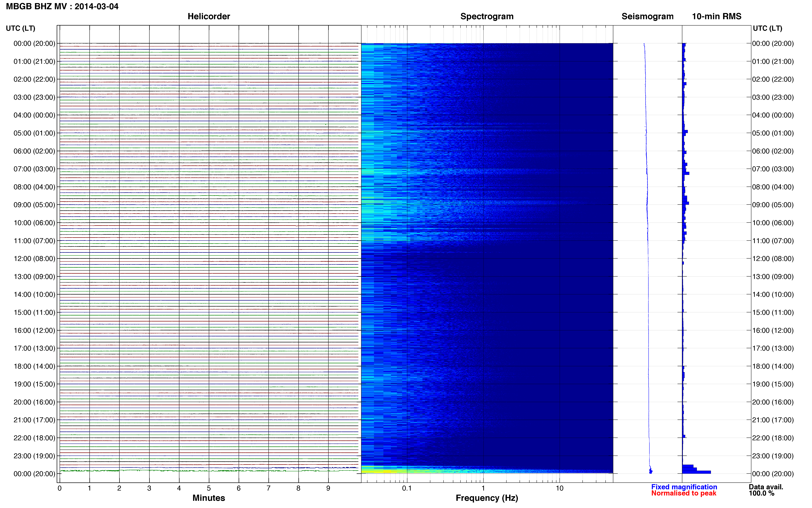812x508 pixels.
Task: Click the left time label '04:00 (00:00)'
Action: [x=34, y=115]
